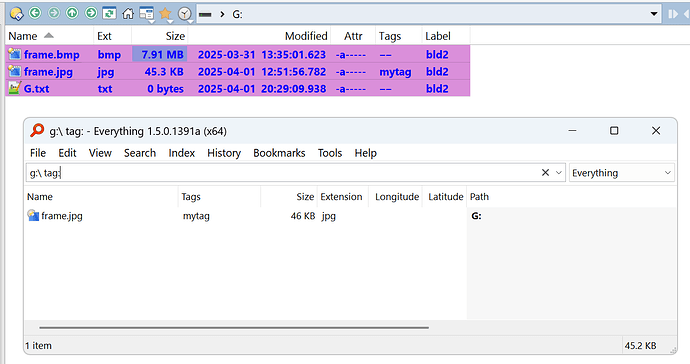690x364 pixels.
Task: Open the Edit menu in Everything
Action: point(67,153)
